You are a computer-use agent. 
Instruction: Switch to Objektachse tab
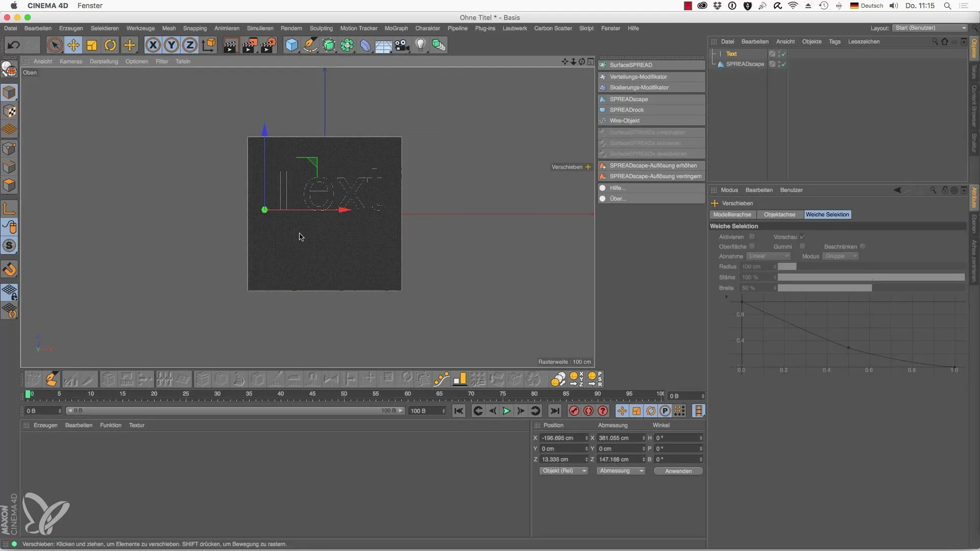[779, 215]
